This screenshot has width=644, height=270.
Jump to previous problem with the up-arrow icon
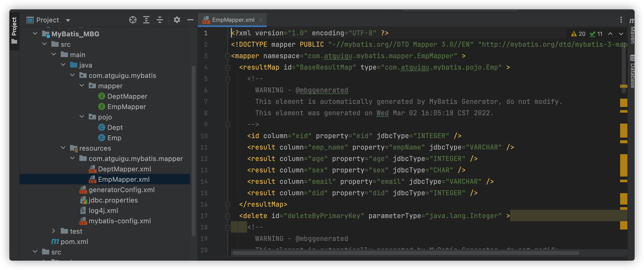pos(610,34)
